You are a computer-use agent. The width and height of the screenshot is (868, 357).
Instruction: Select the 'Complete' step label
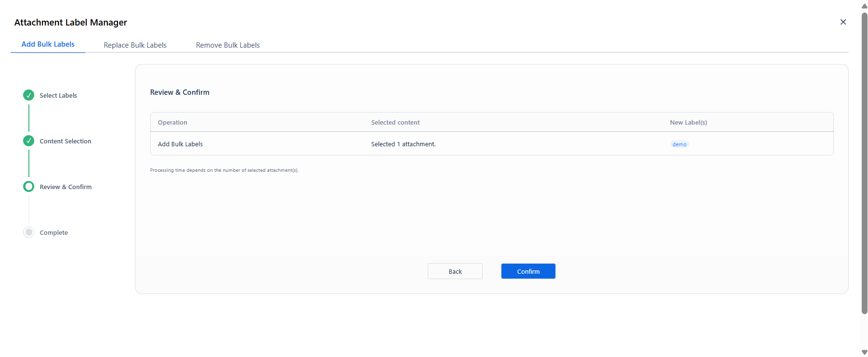click(x=54, y=233)
